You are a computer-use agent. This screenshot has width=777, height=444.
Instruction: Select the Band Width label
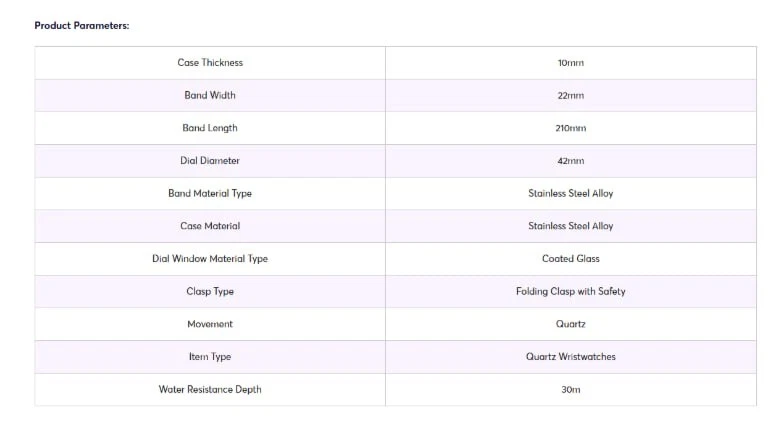click(210, 96)
